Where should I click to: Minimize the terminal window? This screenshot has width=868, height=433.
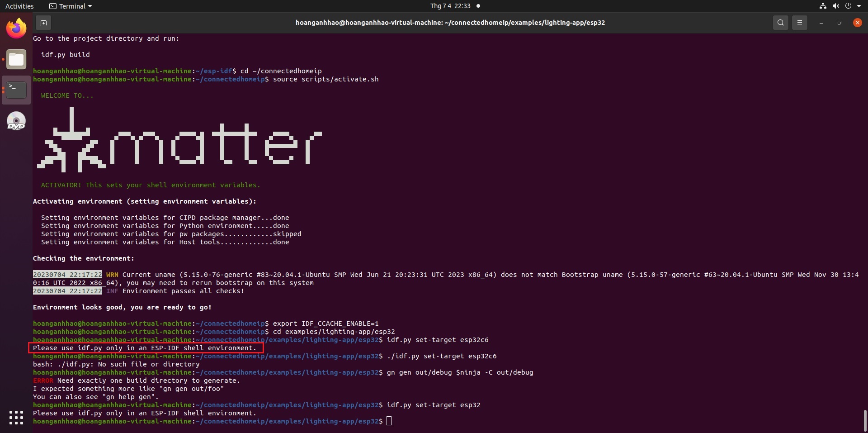point(821,23)
